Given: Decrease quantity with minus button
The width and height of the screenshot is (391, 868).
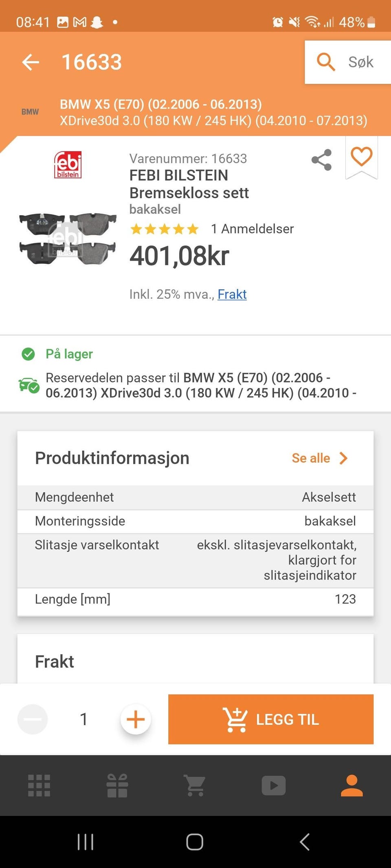Looking at the screenshot, I should [33, 719].
